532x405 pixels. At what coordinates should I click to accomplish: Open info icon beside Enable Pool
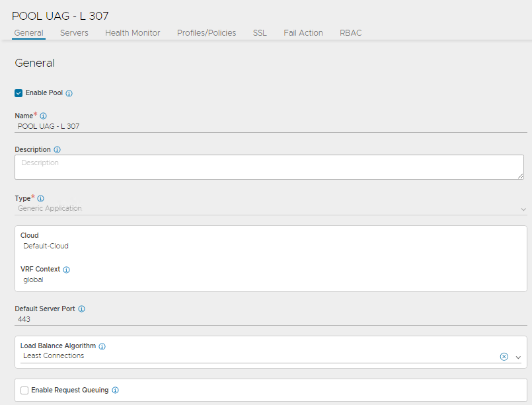tap(69, 93)
